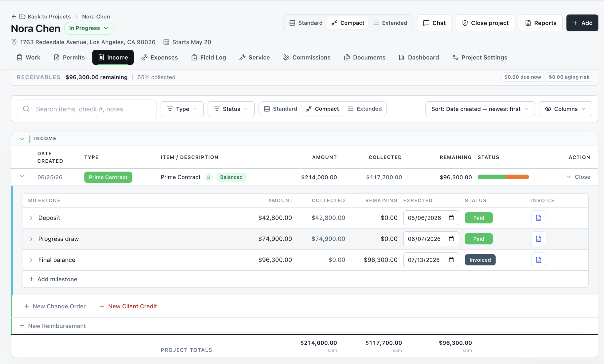Image resolution: width=604 pixels, height=364 pixels.
Task: Click the $0.00 aging risk chip
Action: click(569, 77)
